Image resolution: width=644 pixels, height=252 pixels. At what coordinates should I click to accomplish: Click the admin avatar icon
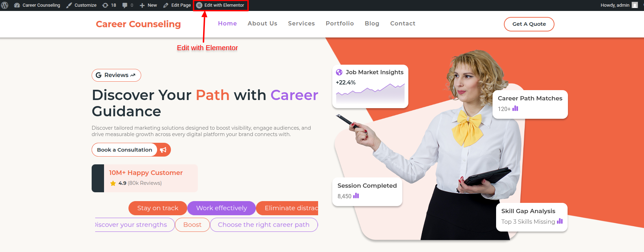point(635,5)
